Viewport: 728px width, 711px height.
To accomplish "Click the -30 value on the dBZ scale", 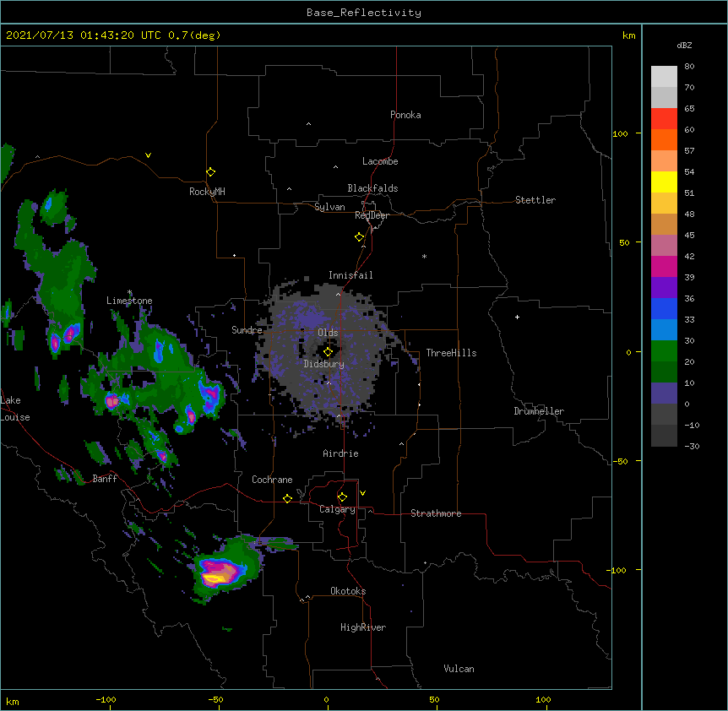I will point(692,446).
